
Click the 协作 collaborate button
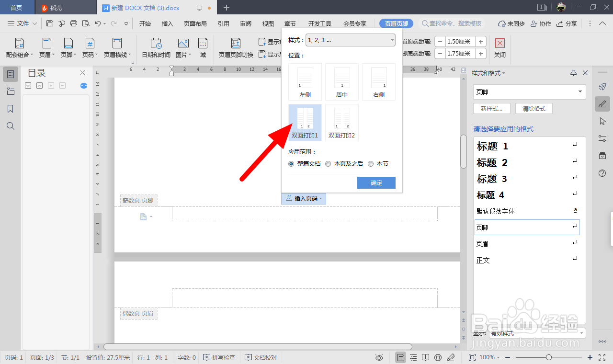pos(541,23)
